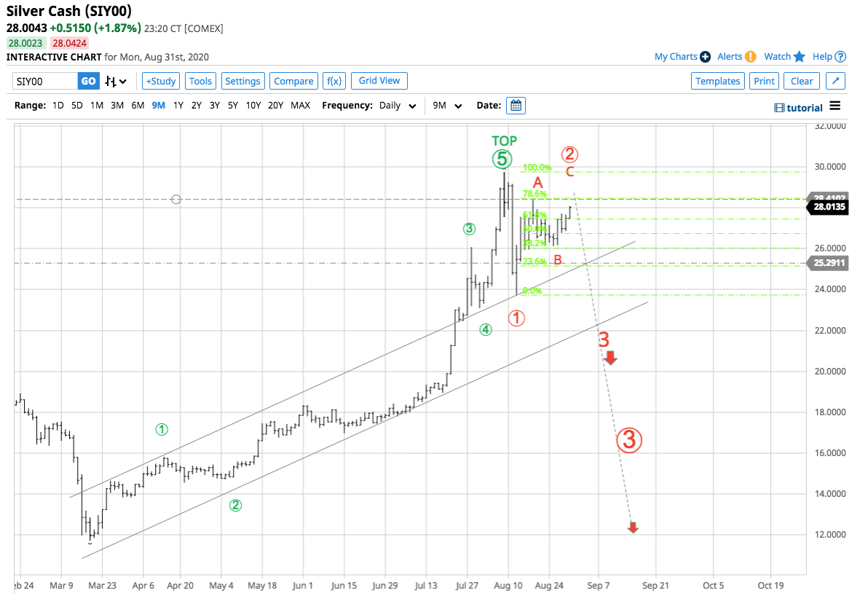This screenshot has width=868, height=612.
Task: Click the SIY00 symbol input field
Action: pyautogui.click(x=45, y=81)
